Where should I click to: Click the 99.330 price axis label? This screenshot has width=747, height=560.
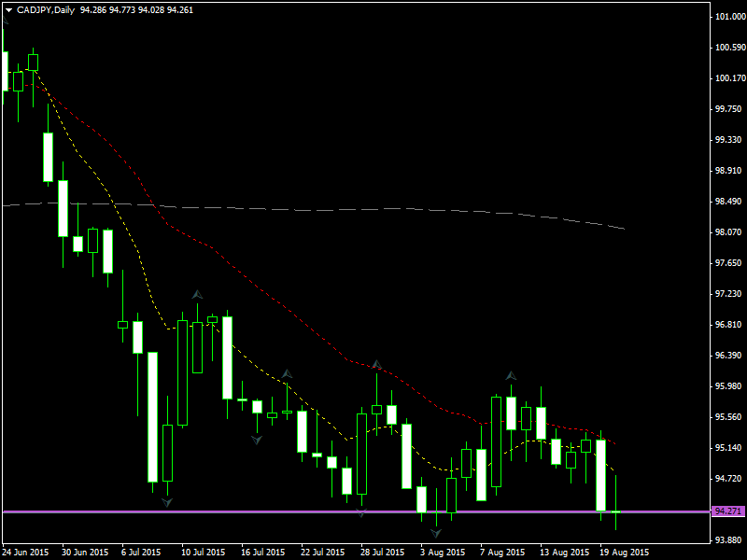click(730, 139)
